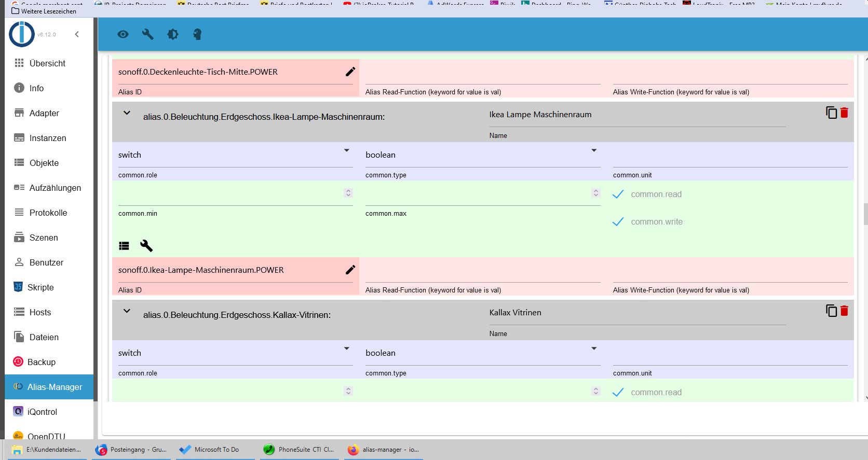Focus common.unit field of Kallax Vitrinen
The width and height of the screenshot is (868, 460).
click(x=730, y=353)
